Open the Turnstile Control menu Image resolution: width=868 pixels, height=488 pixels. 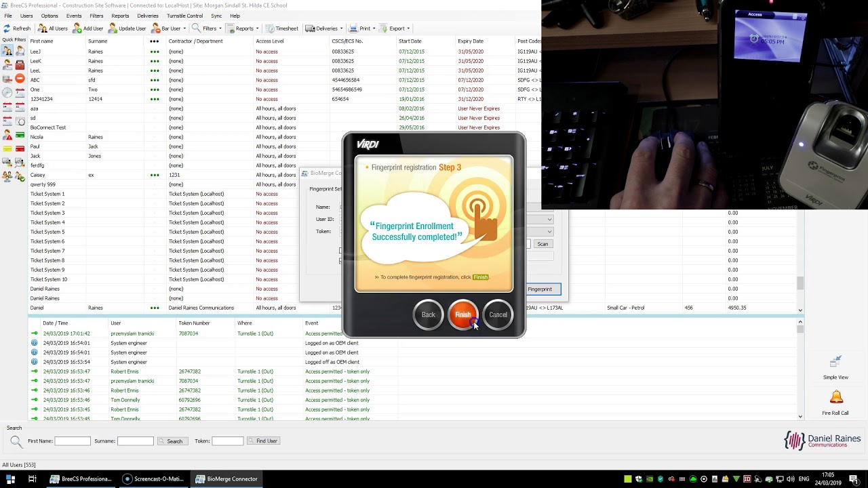point(184,16)
